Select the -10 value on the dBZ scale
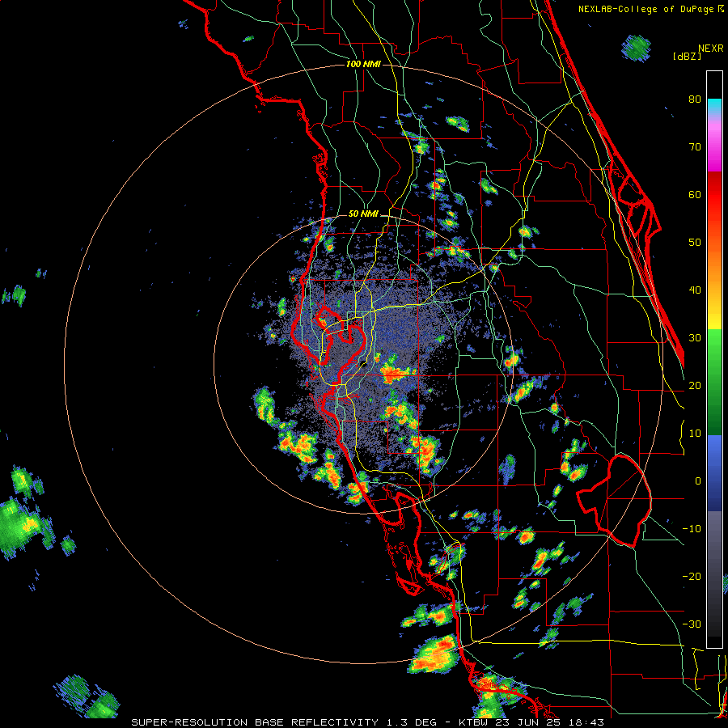Viewport: 728px width, 728px height. tap(692, 529)
